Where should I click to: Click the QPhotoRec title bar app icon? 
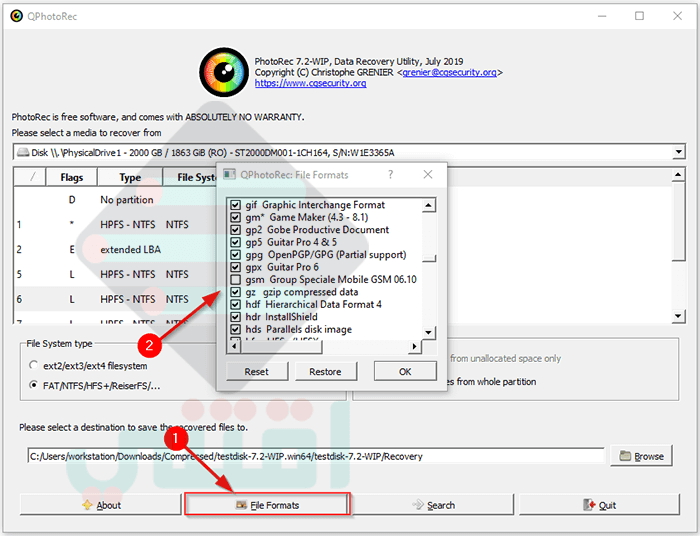[x=17, y=16]
